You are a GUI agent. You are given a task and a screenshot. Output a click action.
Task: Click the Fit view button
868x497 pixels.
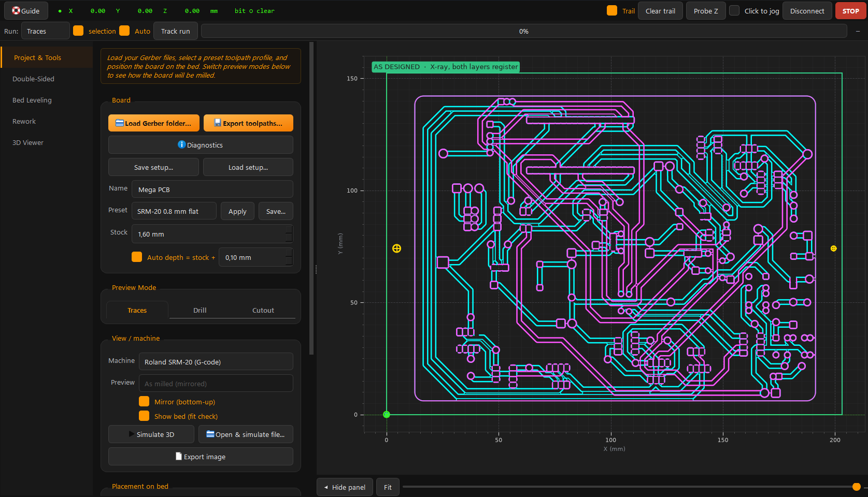click(x=388, y=487)
